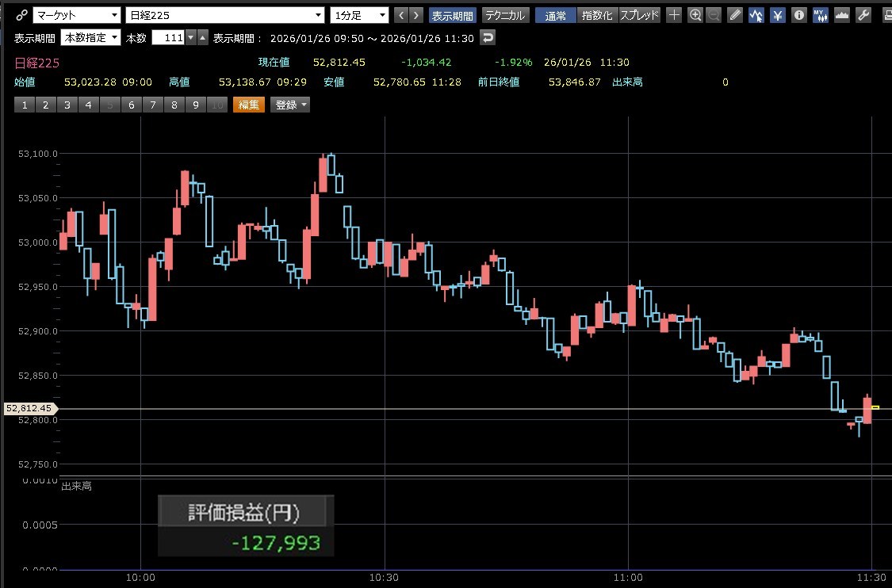Select the pencil drawing tool

[x=736, y=15]
